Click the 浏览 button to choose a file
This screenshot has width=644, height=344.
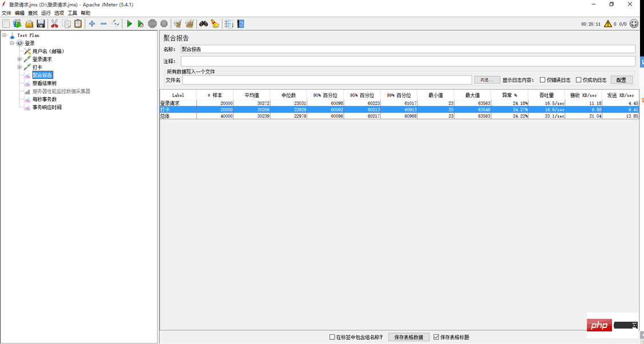486,79
